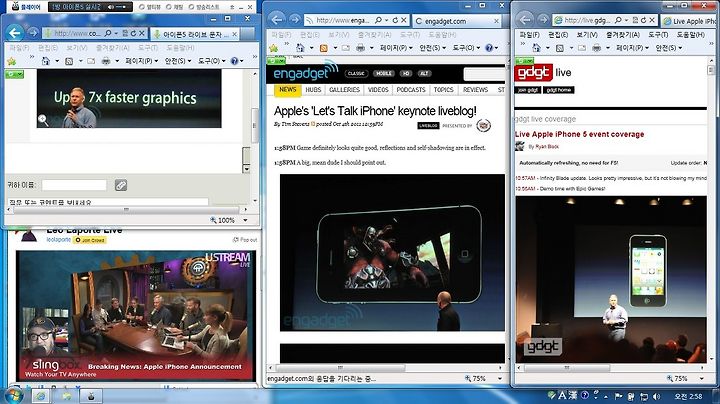
Task: Adjust the volume slider in player bar
Action: (122, 7)
